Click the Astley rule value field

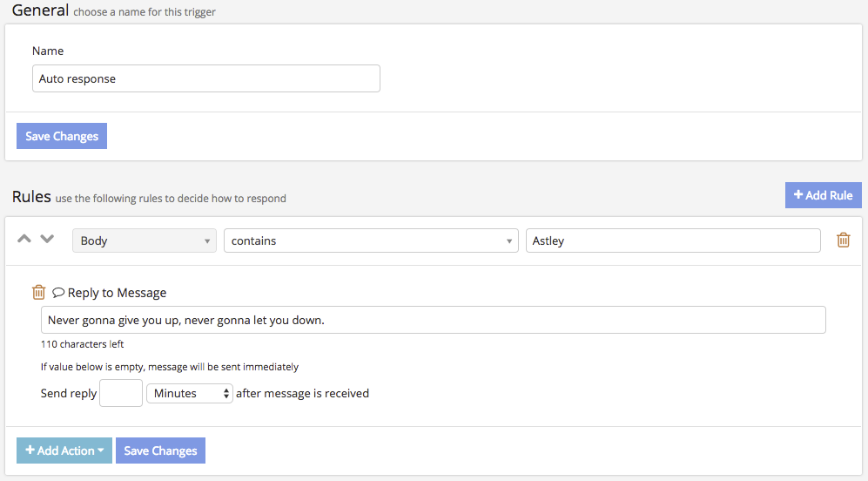tap(672, 240)
